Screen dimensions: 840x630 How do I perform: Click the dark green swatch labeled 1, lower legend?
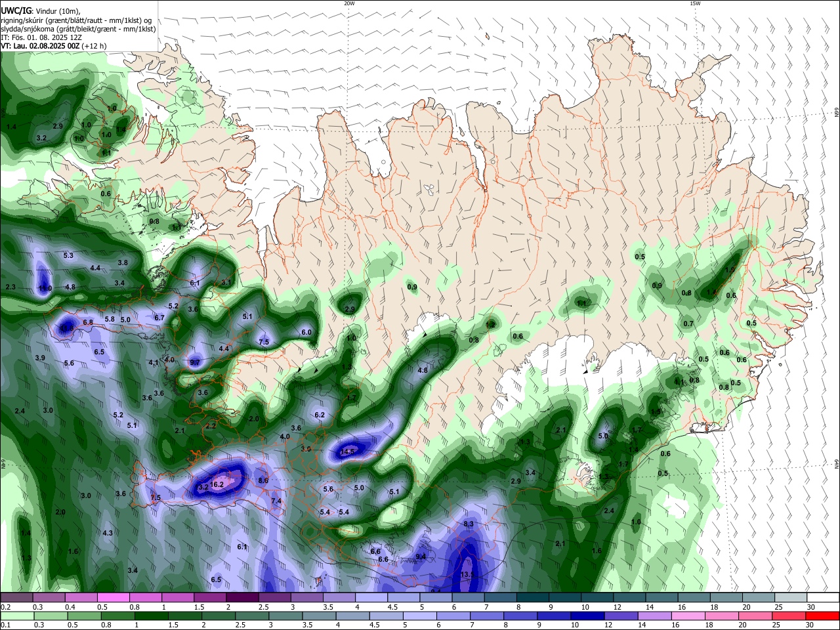point(151,616)
